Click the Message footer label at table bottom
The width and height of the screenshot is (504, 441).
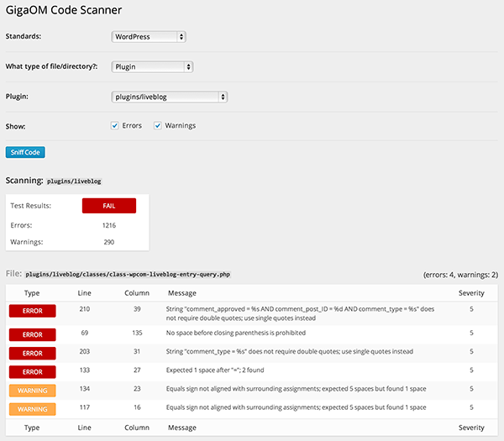pyautogui.click(x=182, y=428)
